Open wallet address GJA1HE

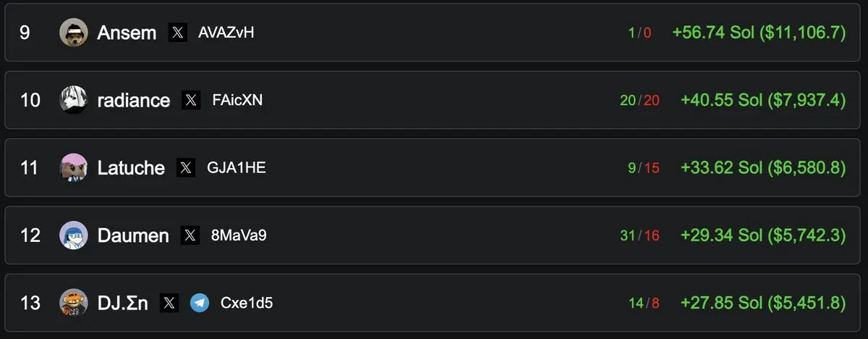237,168
